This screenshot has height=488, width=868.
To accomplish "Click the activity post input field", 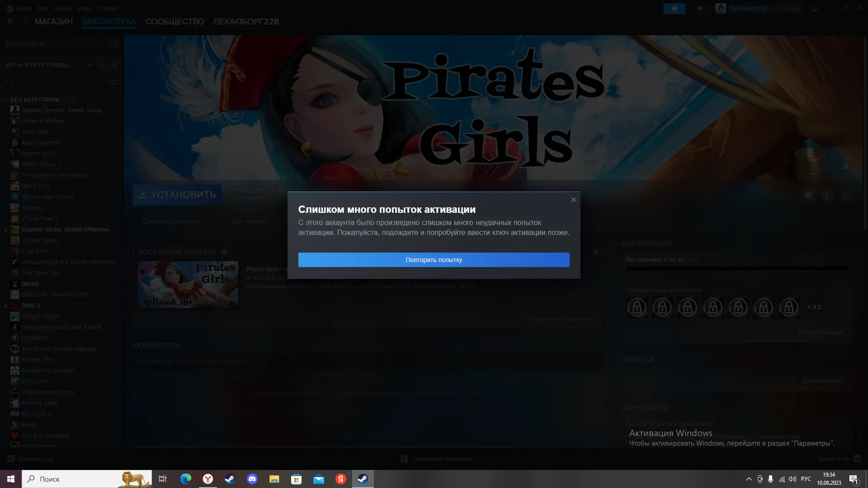I will tap(367, 361).
